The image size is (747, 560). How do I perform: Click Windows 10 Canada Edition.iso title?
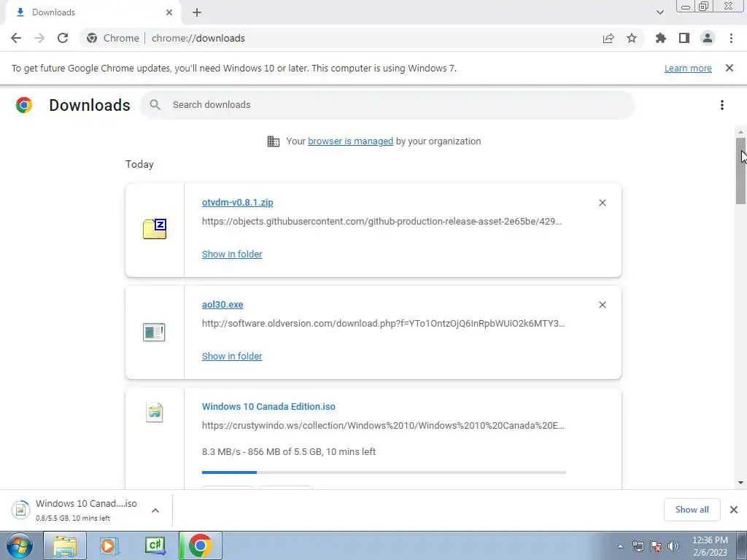click(268, 407)
